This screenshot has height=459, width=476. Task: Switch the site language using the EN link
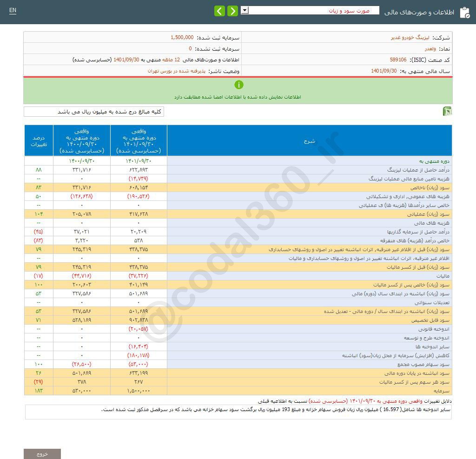[x=13, y=11]
